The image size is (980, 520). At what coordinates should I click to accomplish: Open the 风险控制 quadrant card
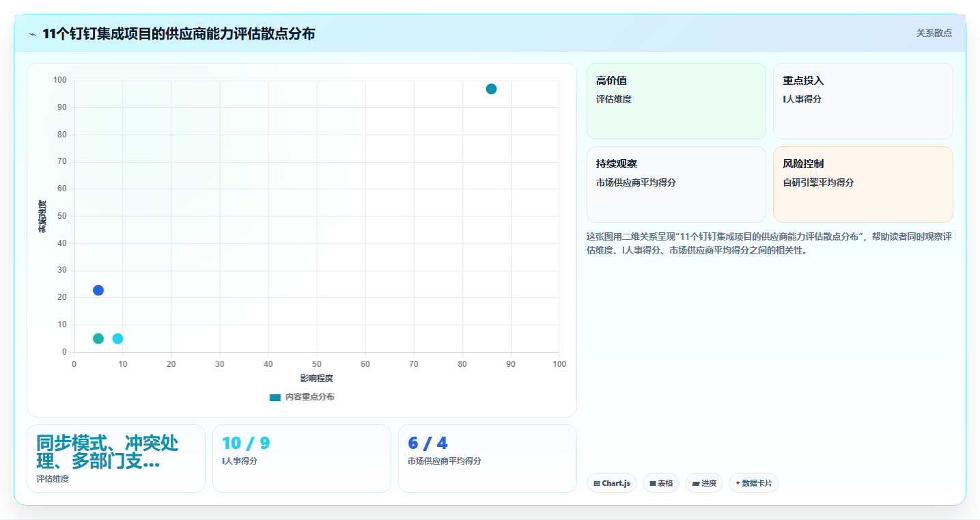[x=863, y=184]
